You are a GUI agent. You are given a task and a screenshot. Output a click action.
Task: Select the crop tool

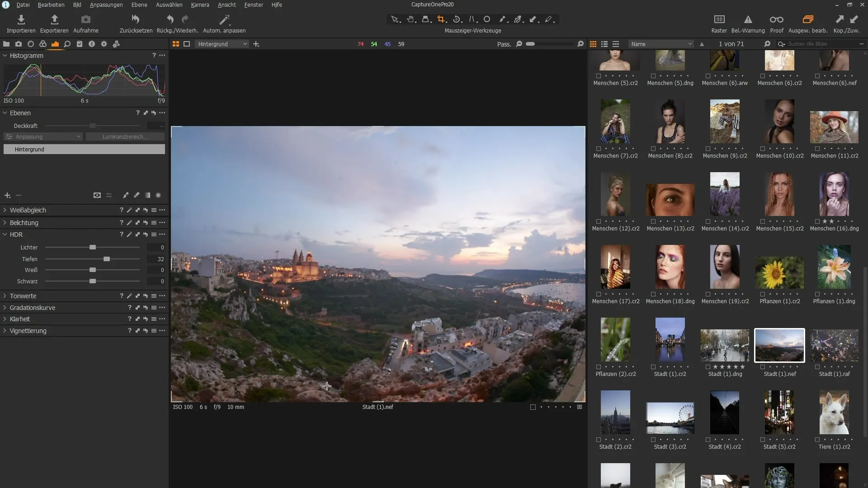click(x=441, y=19)
